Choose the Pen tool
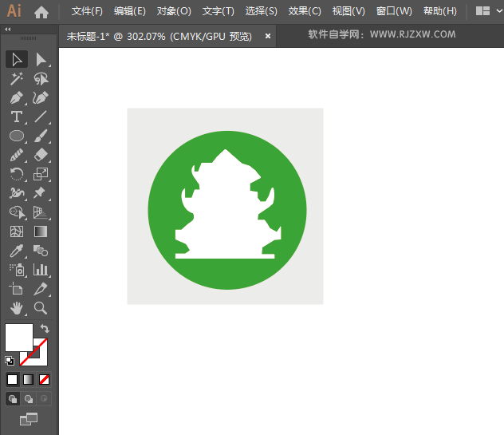The width and height of the screenshot is (504, 435). pyautogui.click(x=17, y=97)
